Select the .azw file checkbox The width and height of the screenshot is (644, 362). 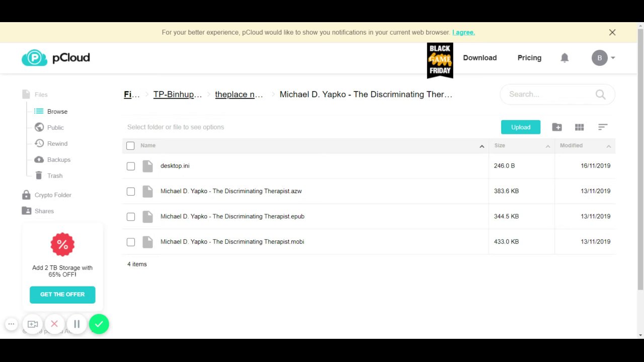[x=131, y=192]
